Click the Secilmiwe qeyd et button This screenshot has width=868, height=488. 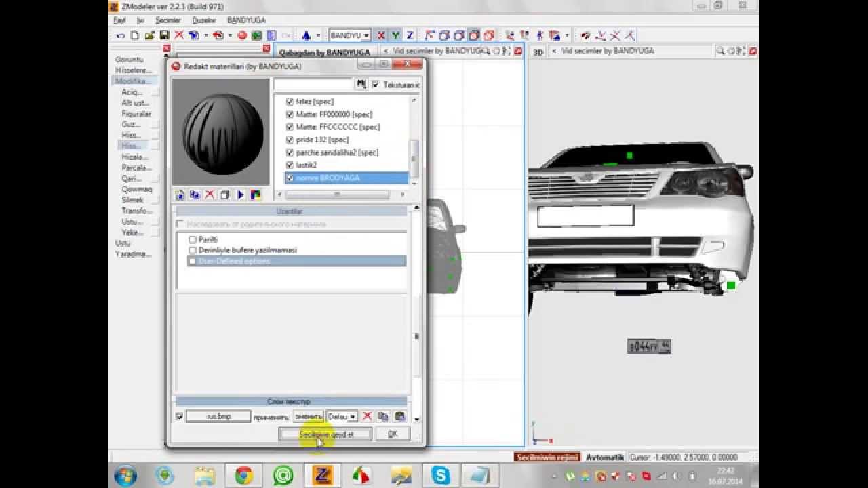[x=326, y=434]
